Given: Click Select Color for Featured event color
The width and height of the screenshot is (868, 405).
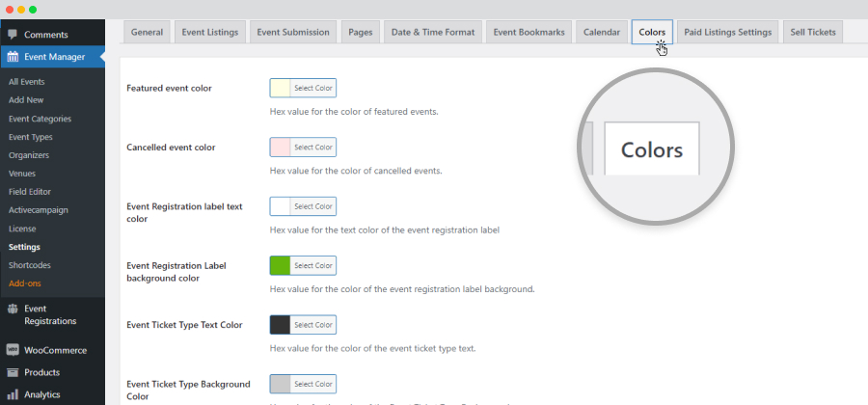Looking at the screenshot, I should [313, 88].
